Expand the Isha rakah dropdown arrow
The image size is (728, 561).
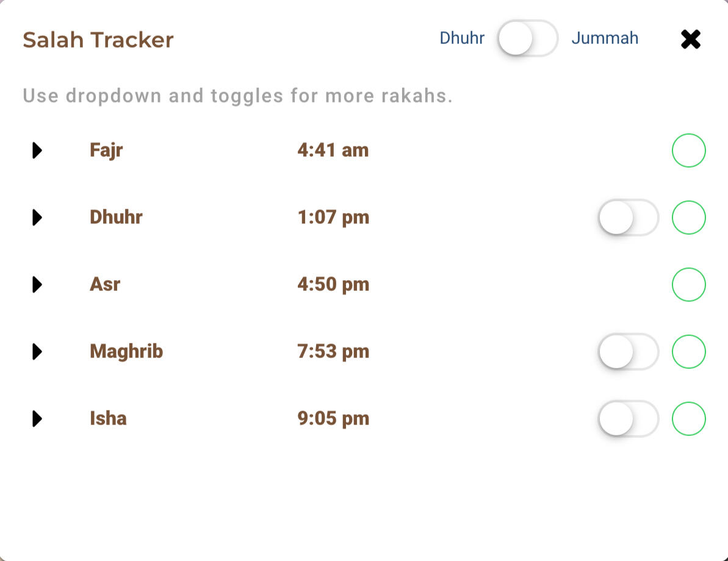pos(37,419)
